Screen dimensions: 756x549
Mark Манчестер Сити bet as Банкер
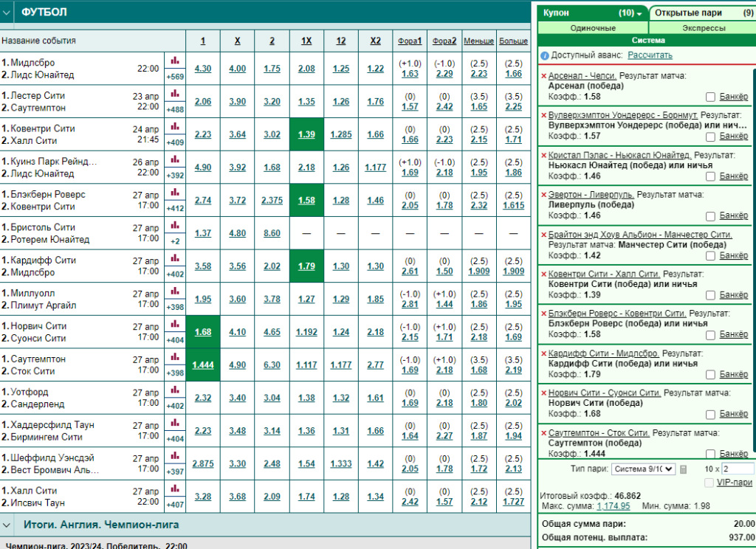[x=710, y=256]
